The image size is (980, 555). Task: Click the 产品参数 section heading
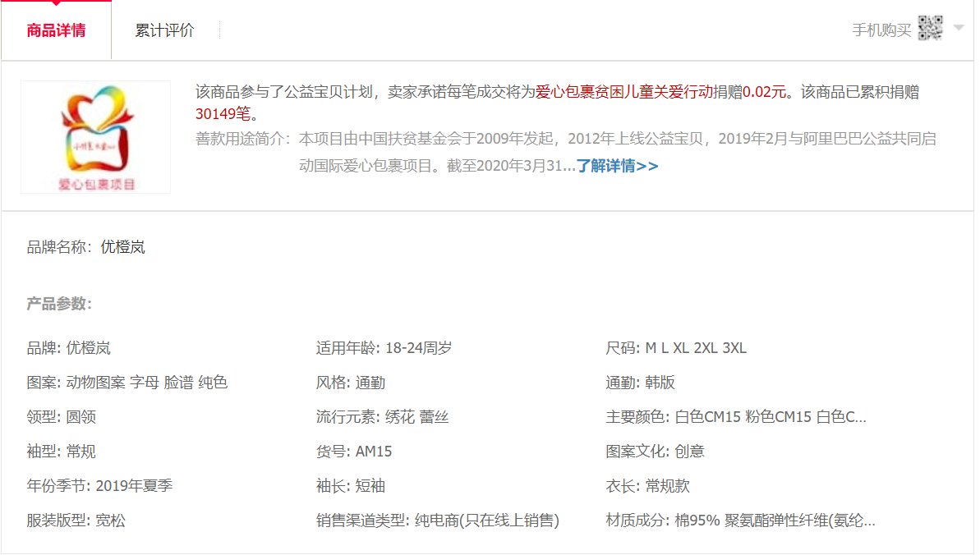(x=59, y=304)
